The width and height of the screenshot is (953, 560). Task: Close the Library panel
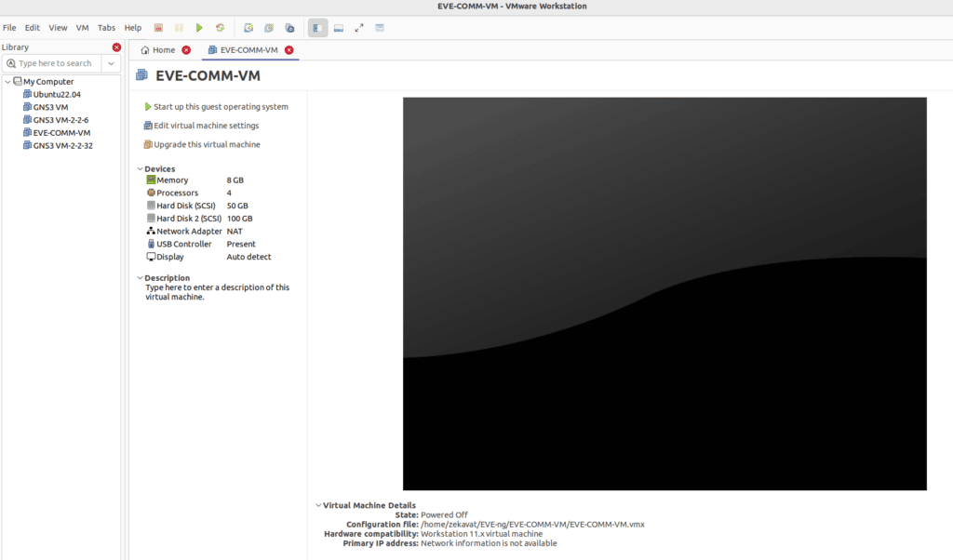[x=116, y=47]
